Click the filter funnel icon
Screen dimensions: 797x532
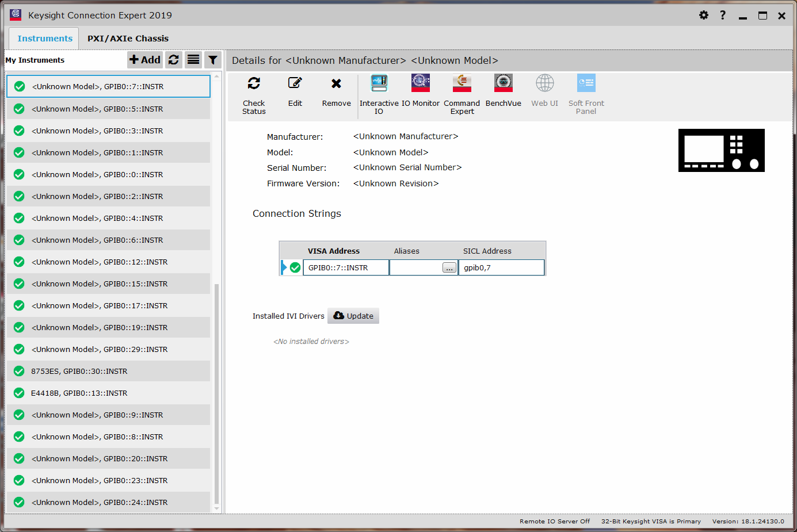213,60
